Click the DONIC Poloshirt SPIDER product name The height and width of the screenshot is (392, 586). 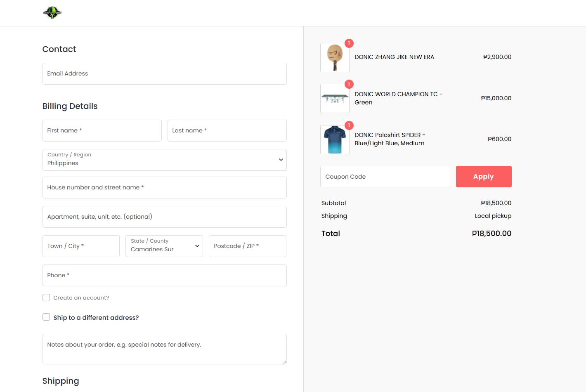pos(390,139)
